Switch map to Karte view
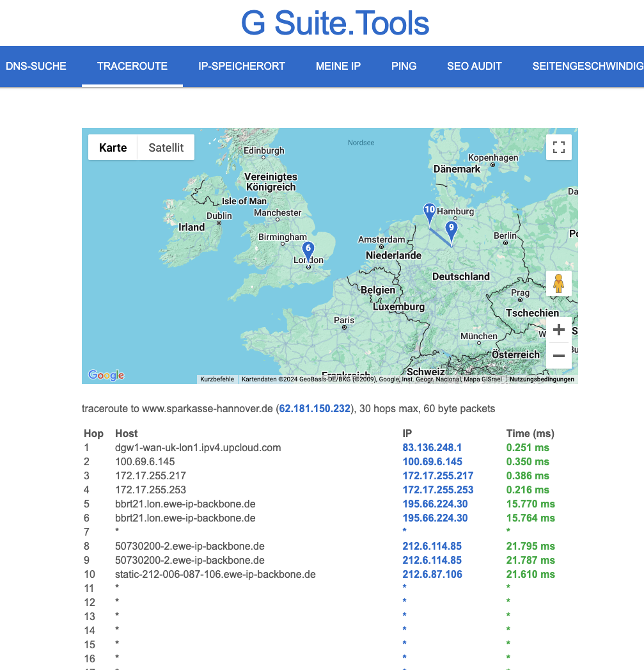644x670 pixels. [113, 147]
